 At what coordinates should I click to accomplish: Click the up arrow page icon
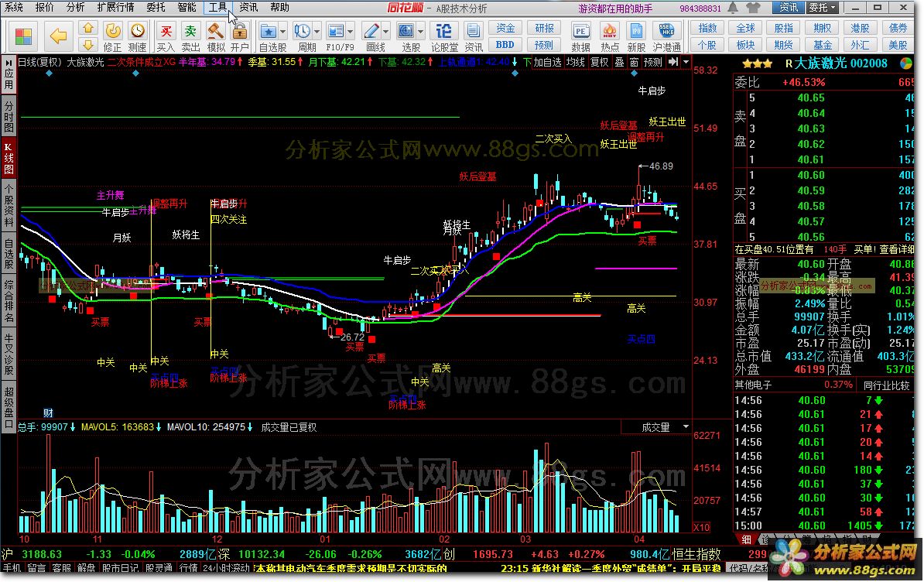click(88, 28)
